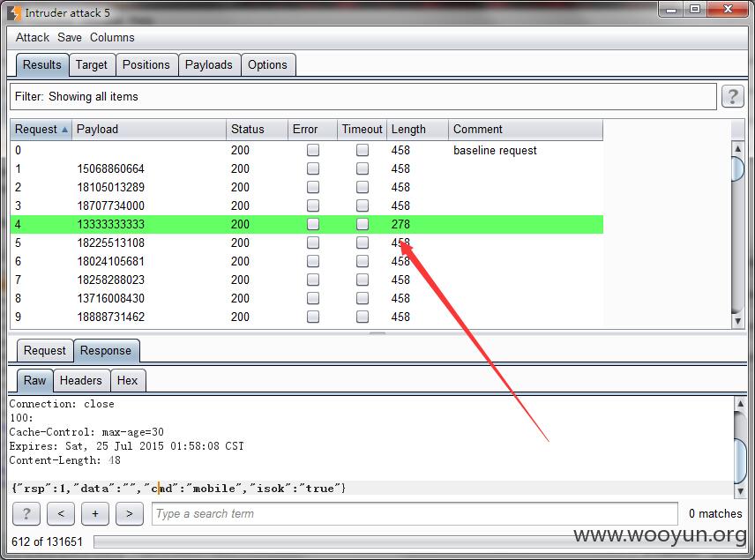The height and width of the screenshot is (560, 755).
Task: Switch to the Target tab
Action: tap(92, 64)
